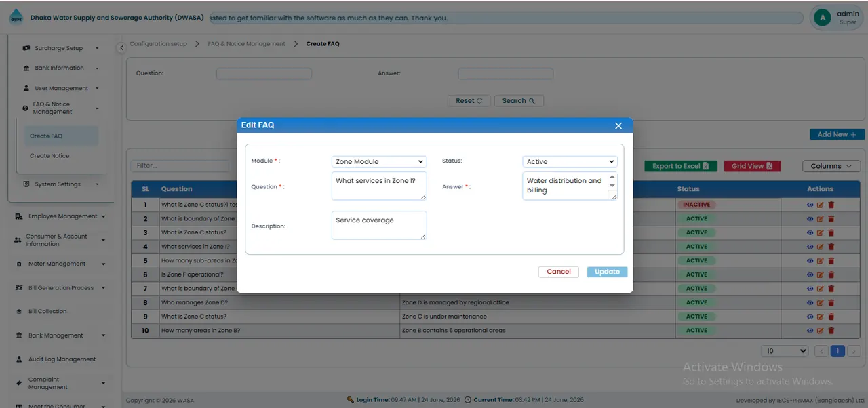Click the Meter Management sidebar icon
The height and width of the screenshot is (408, 868).
(19, 264)
